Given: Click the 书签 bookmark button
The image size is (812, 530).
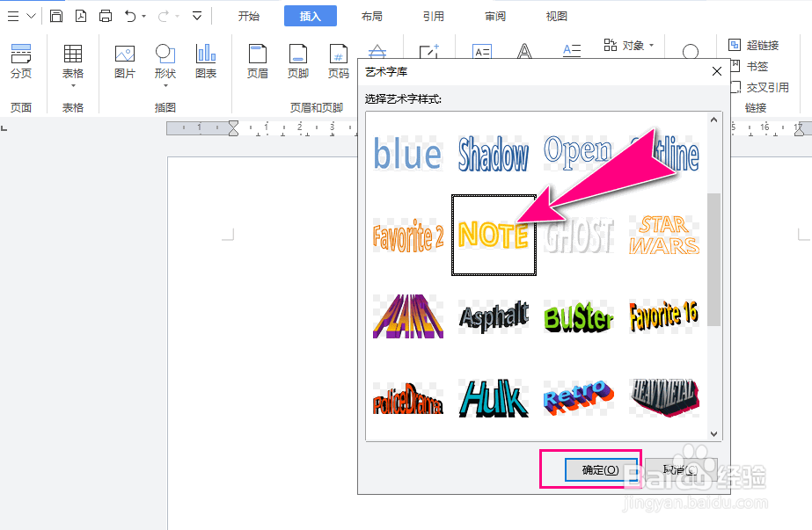Looking at the screenshot, I should click(x=749, y=66).
